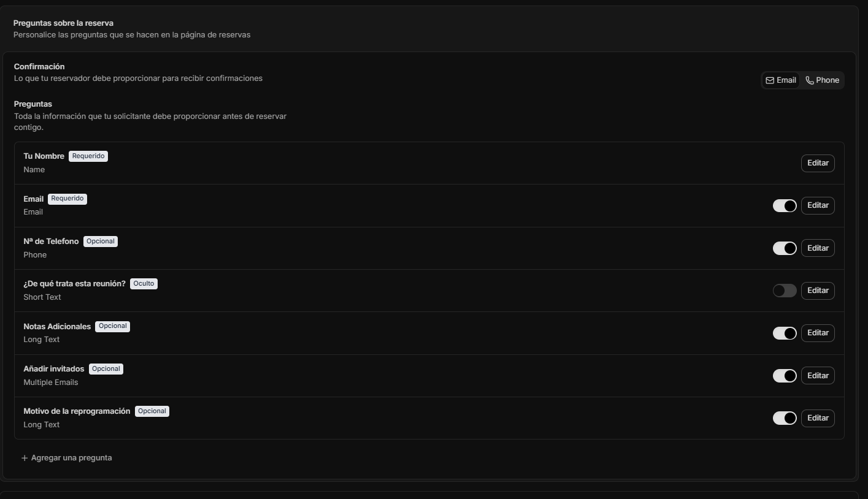Edit the "Notas Adicionales" question
Screen dimensions: 868x499
[818, 332]
